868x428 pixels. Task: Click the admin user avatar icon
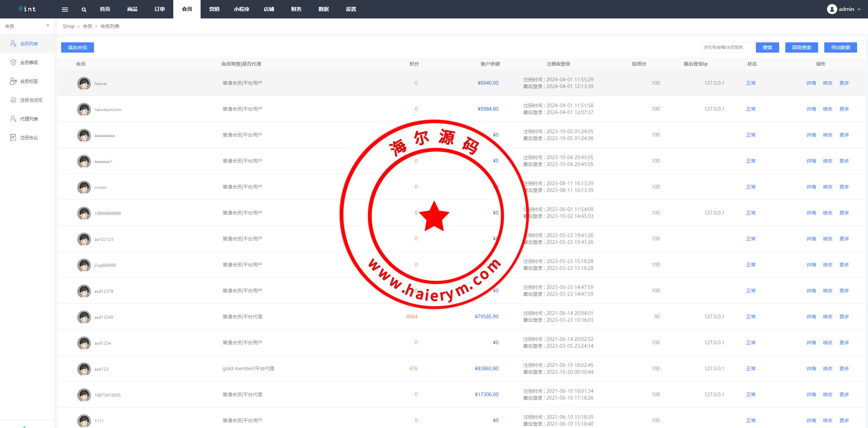pyautogui.click(x=832, y=9)
